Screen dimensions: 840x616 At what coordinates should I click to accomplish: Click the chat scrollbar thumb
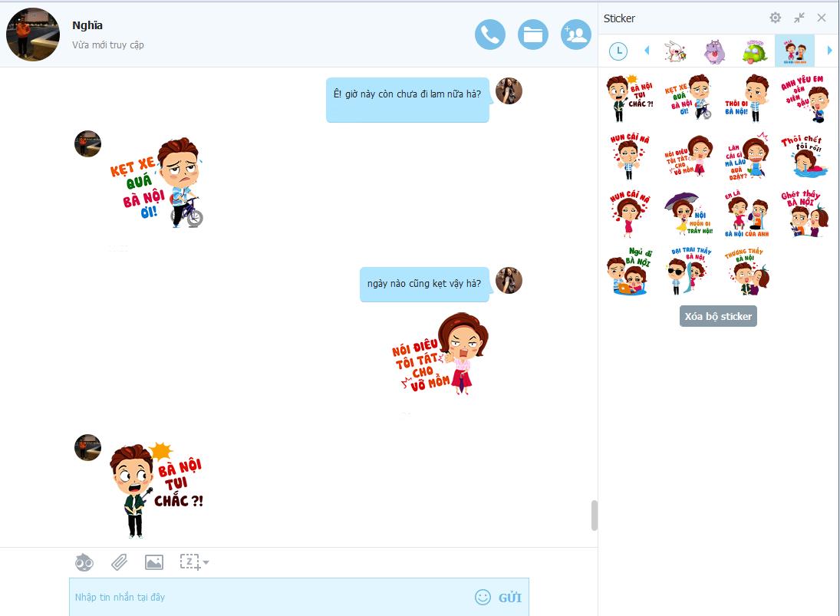click(594, 515)
